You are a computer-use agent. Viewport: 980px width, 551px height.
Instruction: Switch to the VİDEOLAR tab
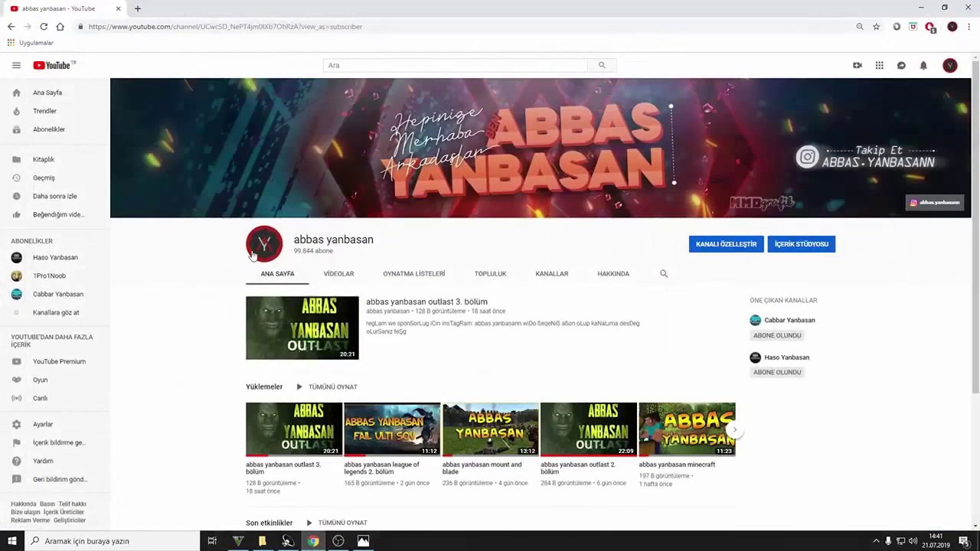[338, 273]
